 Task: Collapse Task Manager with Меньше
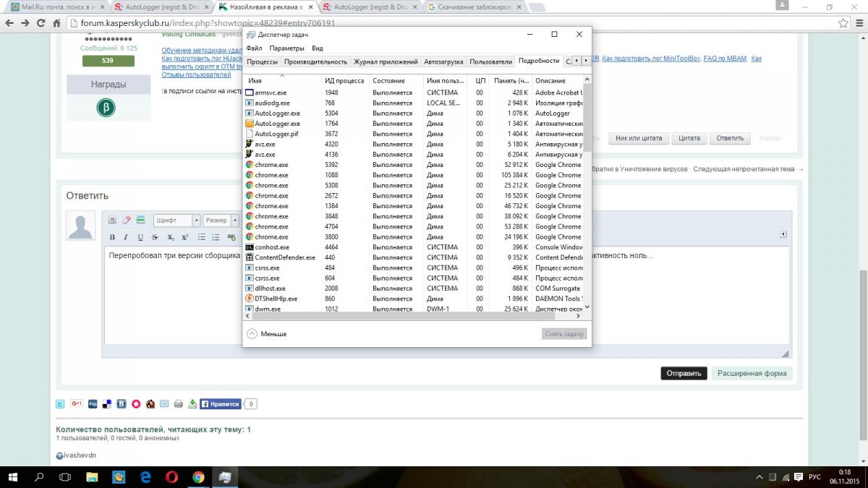266,334
